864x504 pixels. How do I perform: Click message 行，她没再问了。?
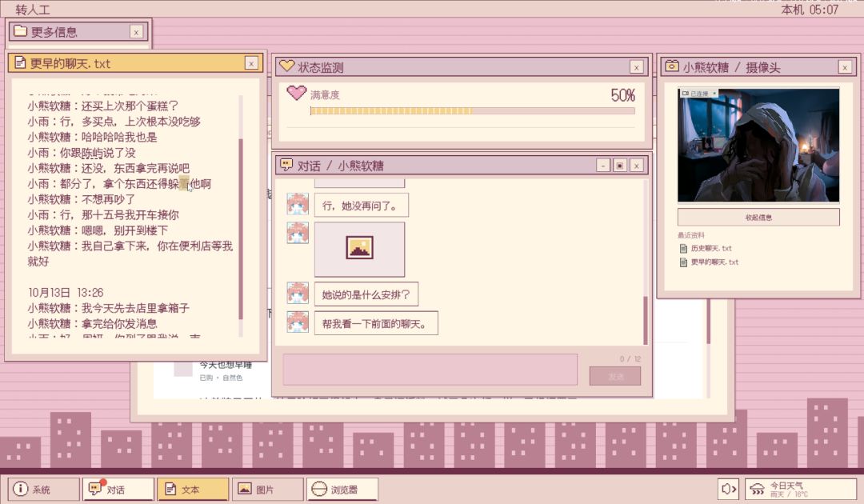point(361,206)
